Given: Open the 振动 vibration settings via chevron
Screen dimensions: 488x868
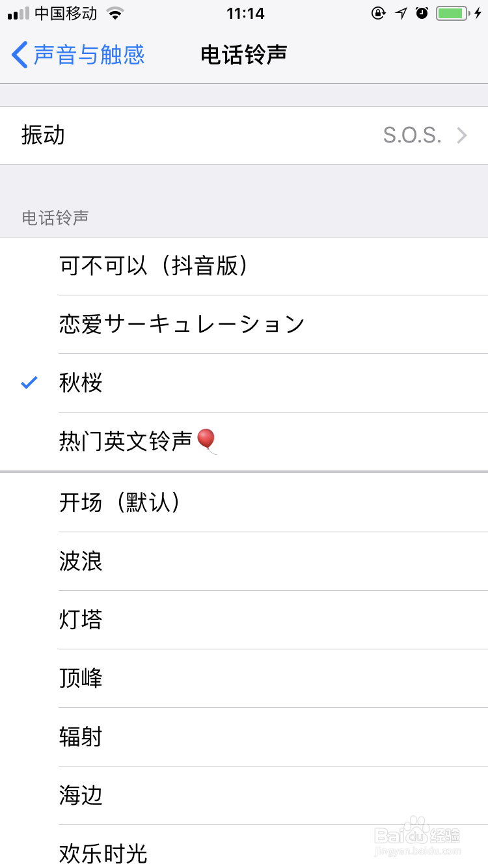Looking at the screenshot, I should click(x=461, y=135).
